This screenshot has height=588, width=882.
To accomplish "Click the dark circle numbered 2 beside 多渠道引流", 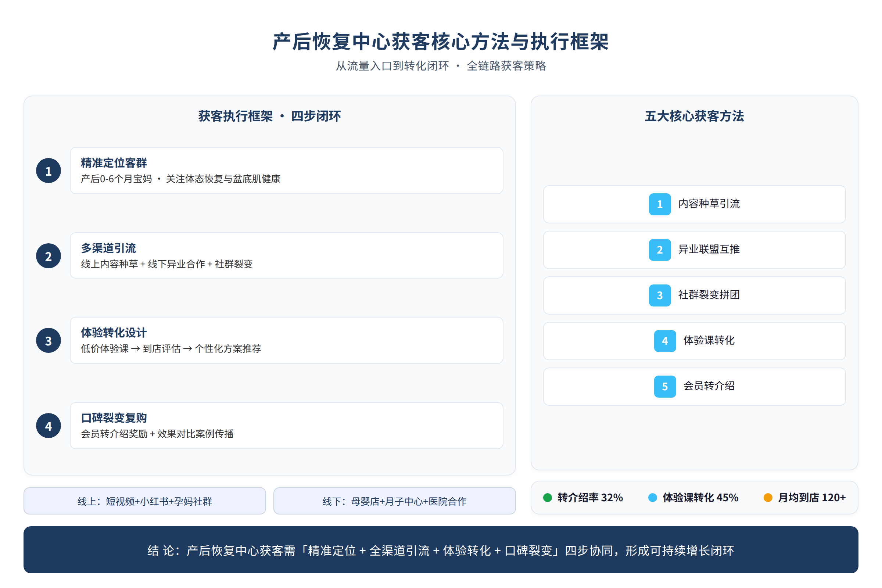I will [x=49, y=256].
